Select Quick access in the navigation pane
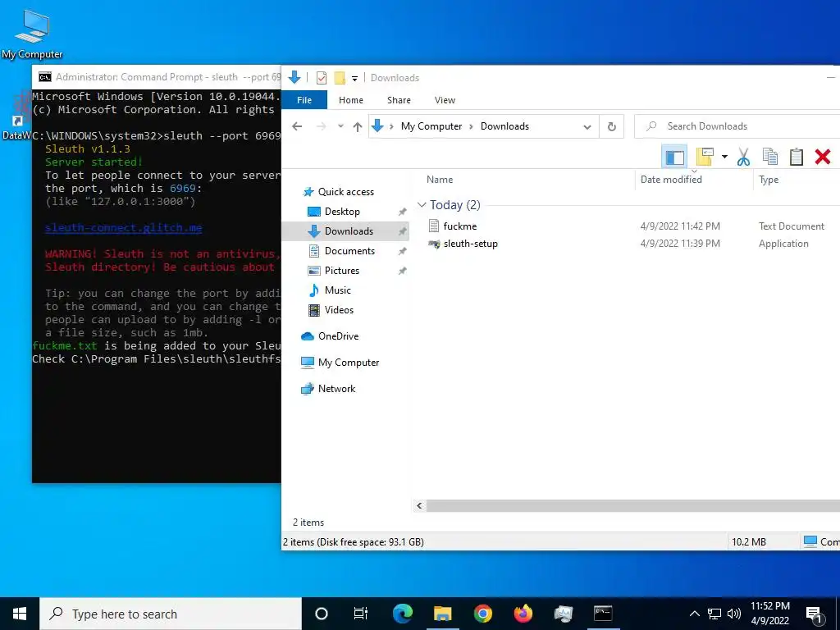The width and height of the screenshot is (840, 630). [346, 192]
